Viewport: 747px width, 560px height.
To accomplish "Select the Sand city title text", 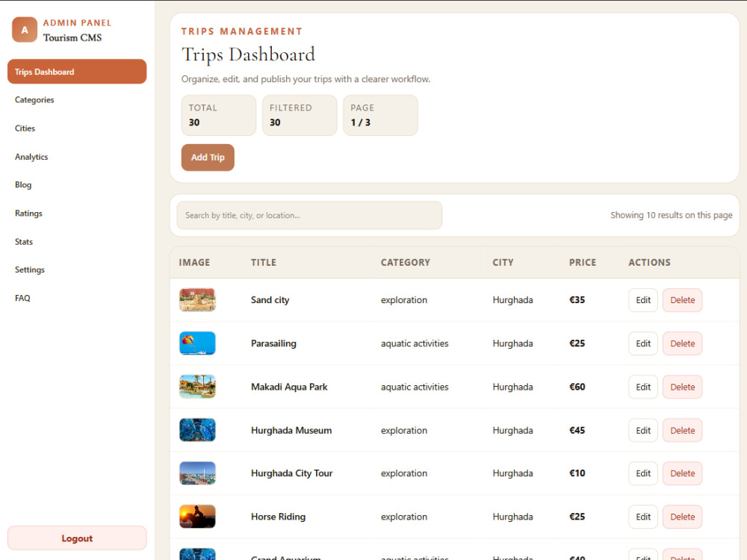I will [x=270, y=300].
